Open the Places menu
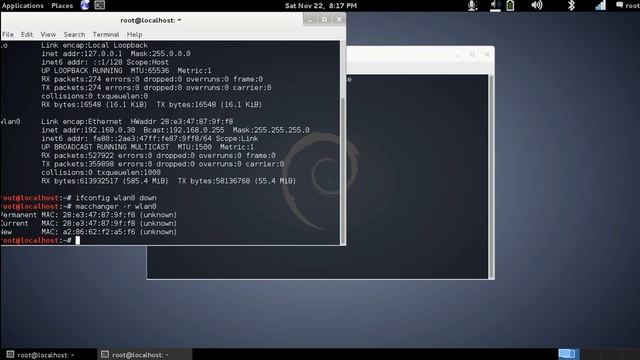Viewport: 640px width, 360px height. (x=62, y=6)
